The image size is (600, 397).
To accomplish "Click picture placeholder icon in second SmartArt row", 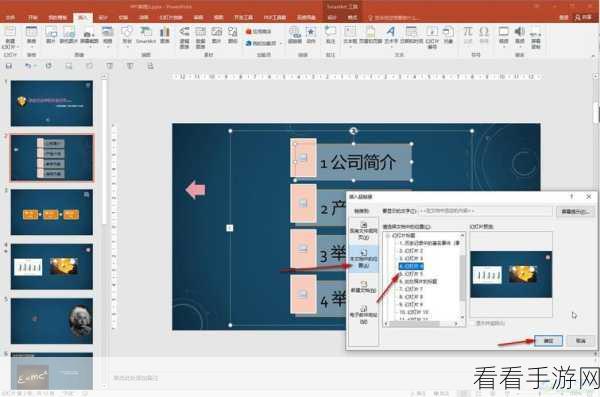I will [303, 203].
